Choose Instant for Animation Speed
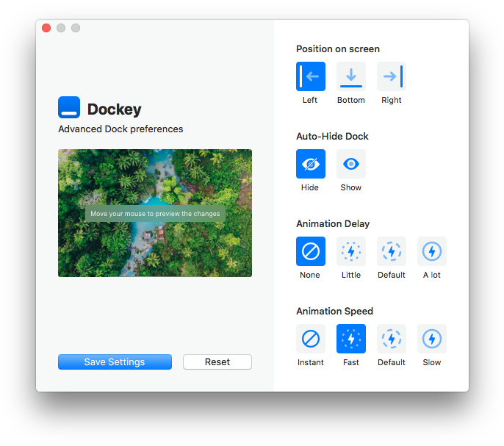504x446 pixels. point(311,339)
